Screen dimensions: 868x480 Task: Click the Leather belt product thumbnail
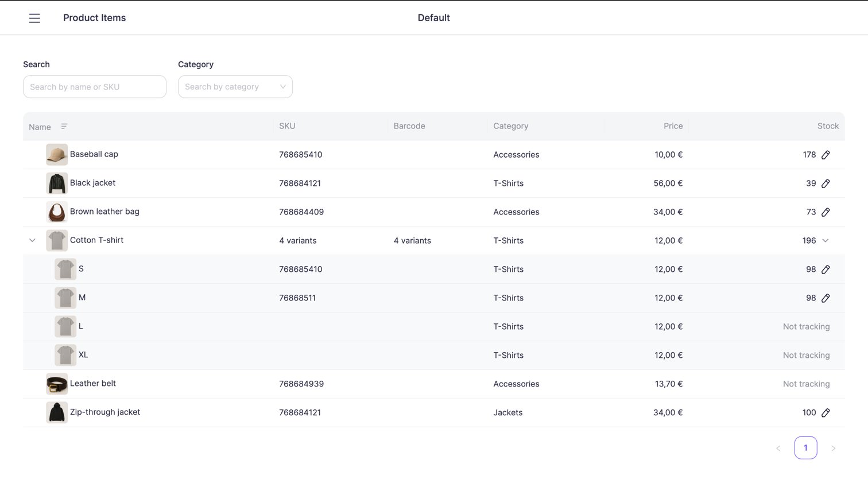coord(57,384)
